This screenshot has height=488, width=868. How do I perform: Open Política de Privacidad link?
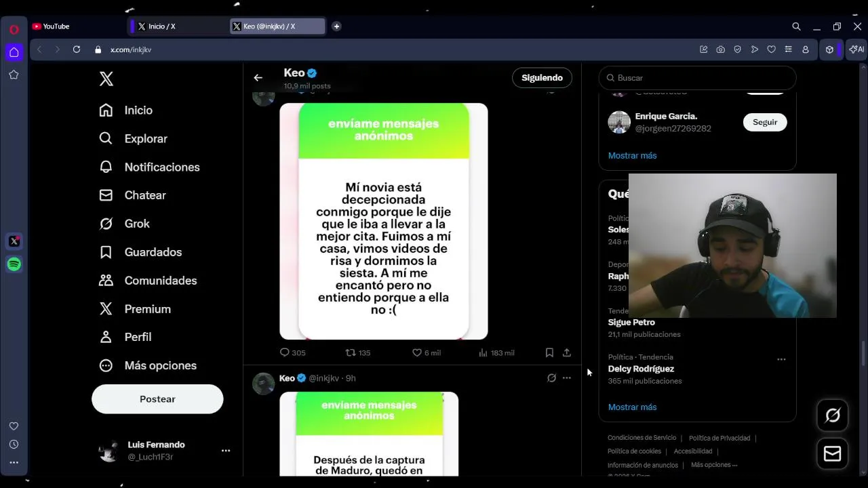coord(719,439)
